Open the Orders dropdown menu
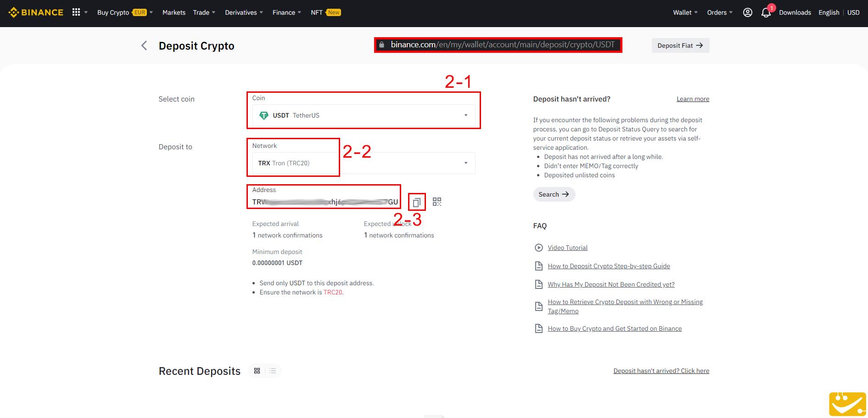 (x=720, y=12)
